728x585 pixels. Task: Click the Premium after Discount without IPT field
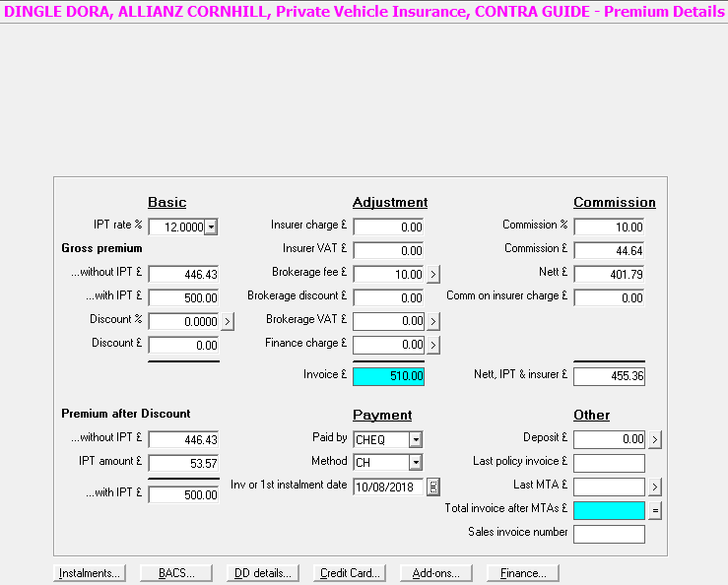coord(184,439)
